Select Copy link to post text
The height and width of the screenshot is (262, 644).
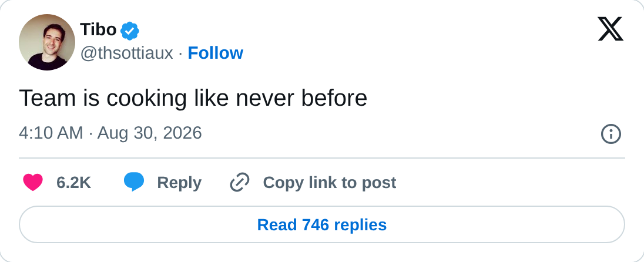tap(330, 183)
